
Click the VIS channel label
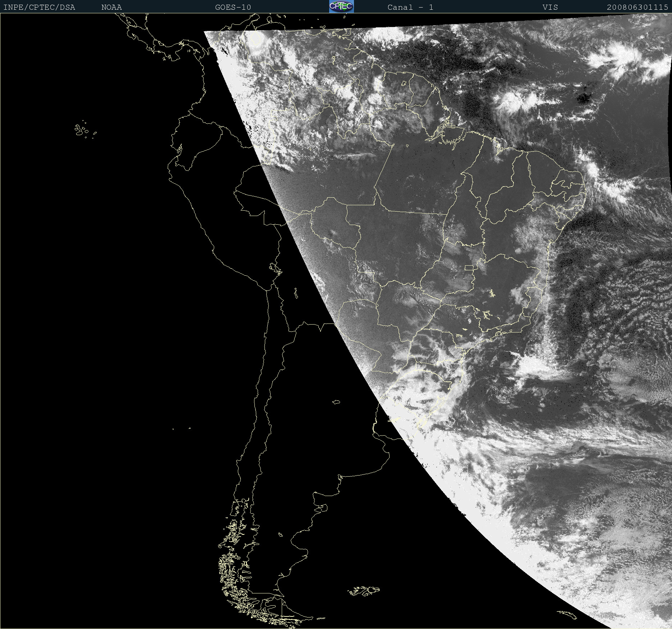click(x=550, y=7)
